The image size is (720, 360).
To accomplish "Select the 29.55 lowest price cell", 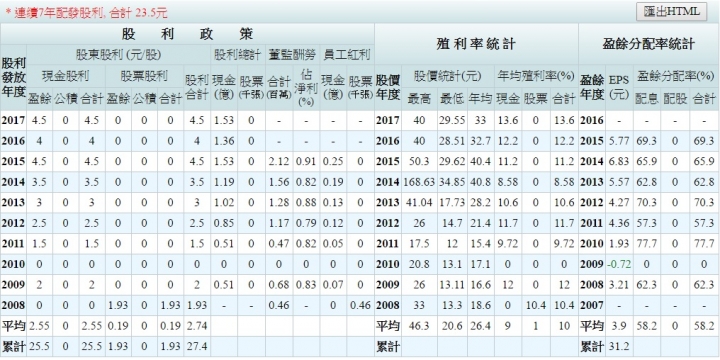I will [452, 120].
